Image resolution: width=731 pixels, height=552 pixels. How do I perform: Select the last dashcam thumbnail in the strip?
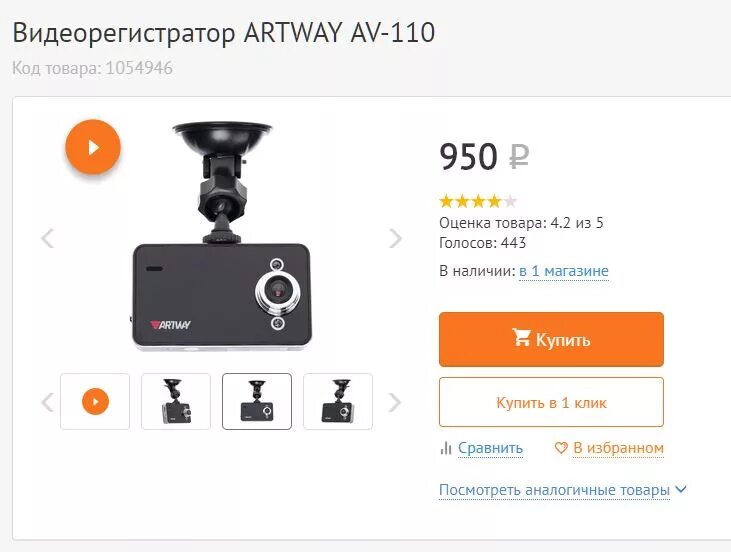click(338, 401)
